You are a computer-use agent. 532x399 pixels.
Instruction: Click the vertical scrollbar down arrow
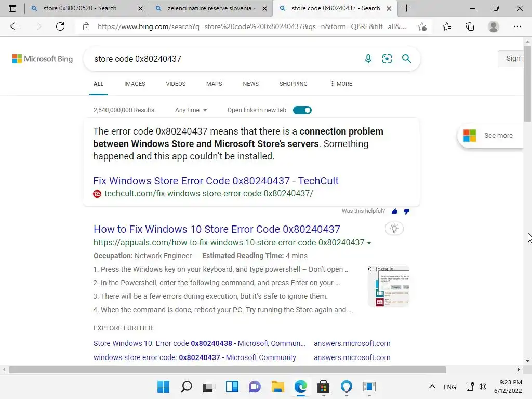(527, 361)
